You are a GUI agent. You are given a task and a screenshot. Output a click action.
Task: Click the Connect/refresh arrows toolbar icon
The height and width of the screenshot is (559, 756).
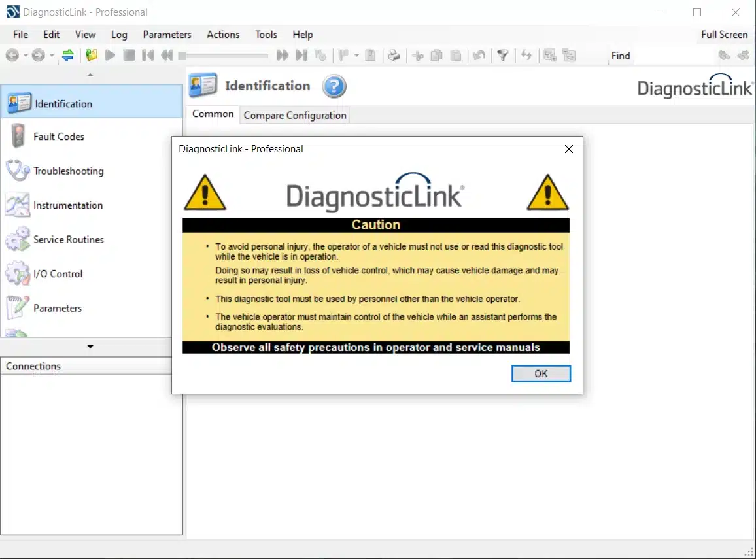(67, 56)
